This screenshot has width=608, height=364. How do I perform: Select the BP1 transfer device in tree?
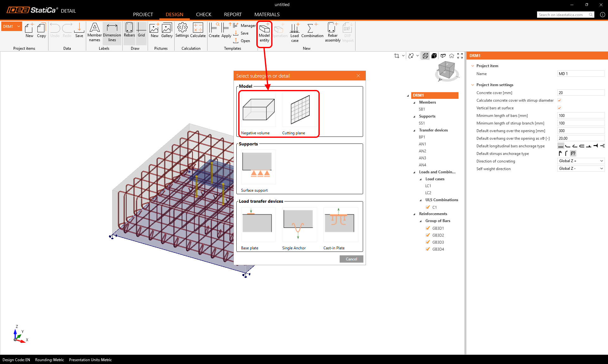click(x=422, y=137)
